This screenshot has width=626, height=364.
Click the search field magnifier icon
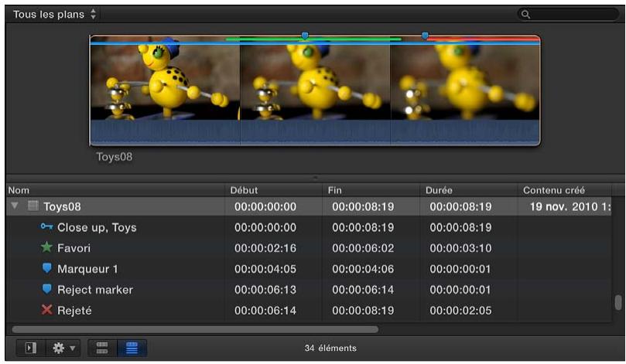pos(525,15)
